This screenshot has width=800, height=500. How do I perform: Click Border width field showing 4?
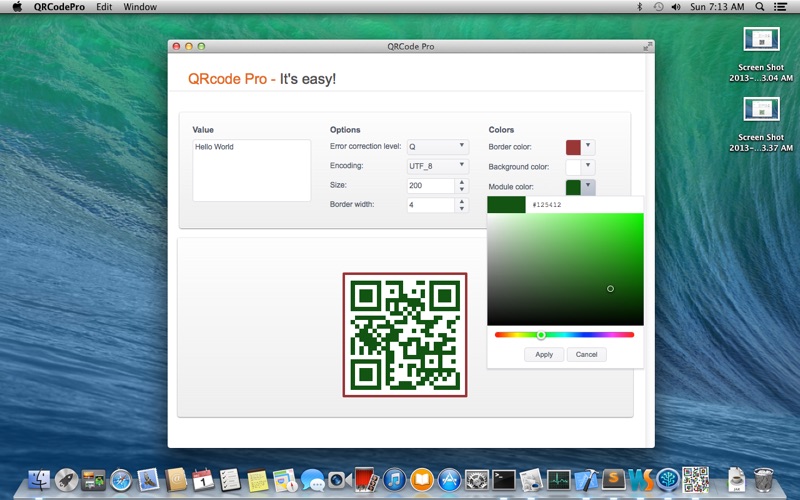tap(431, 205)
